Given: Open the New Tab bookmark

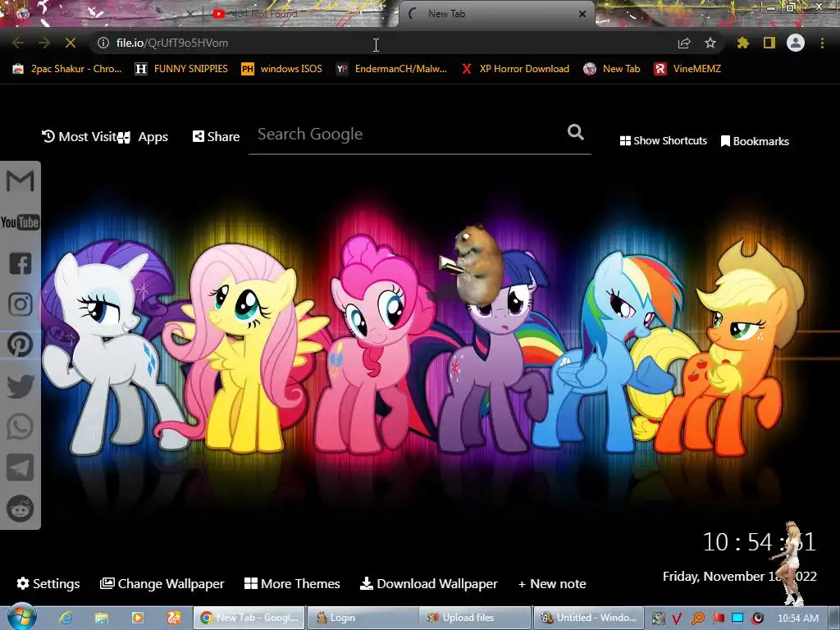Looking at the screenshot, I should coord(612,69).
